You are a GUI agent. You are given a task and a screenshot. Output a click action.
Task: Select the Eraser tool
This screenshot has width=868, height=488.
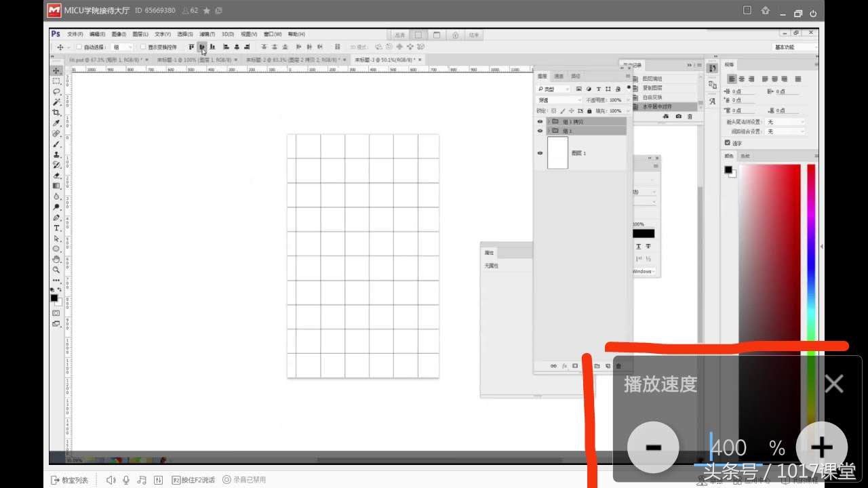(57, 176)
